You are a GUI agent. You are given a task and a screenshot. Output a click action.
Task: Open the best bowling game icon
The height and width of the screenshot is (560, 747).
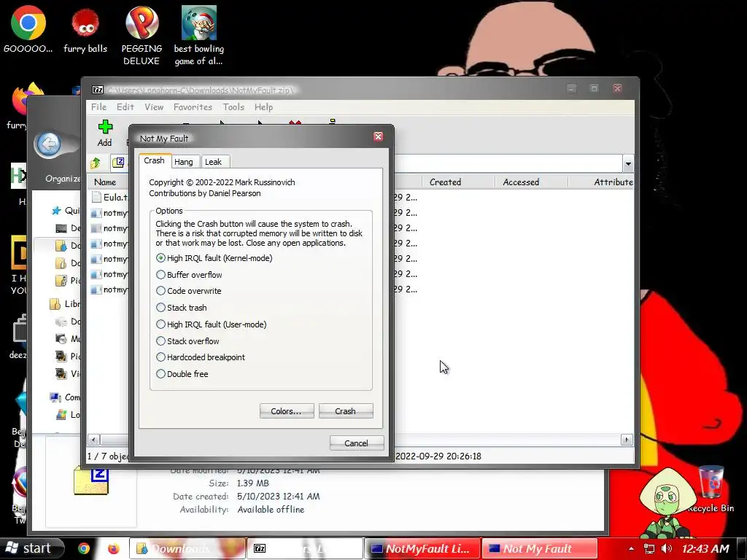pos(198,36)
